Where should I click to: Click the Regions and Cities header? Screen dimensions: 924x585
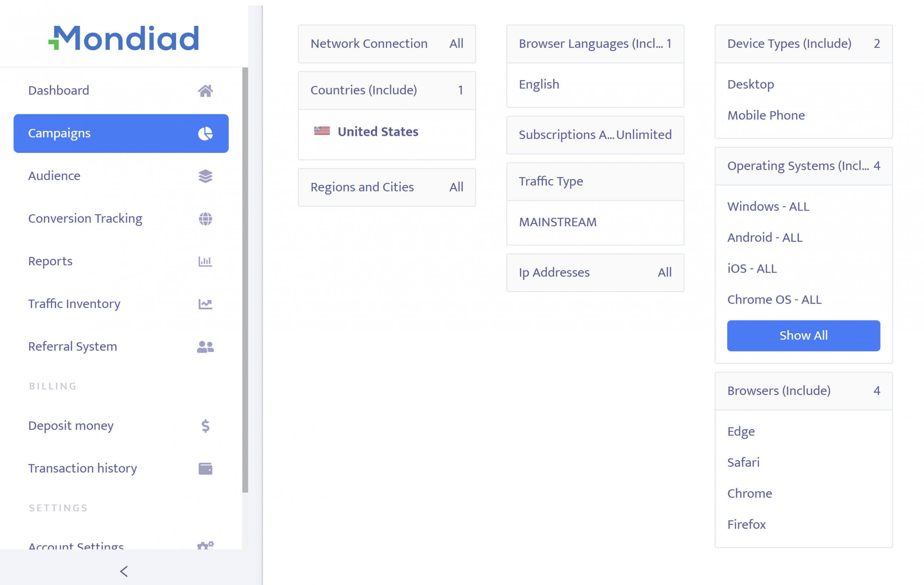[x=387, y=188]
